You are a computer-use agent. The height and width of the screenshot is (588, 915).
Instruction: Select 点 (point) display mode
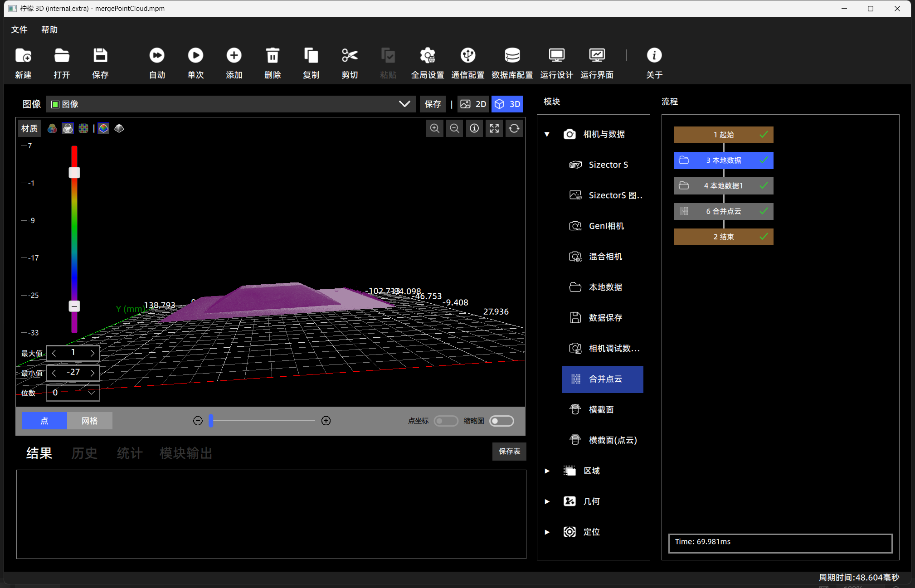(x=44, y=421)
